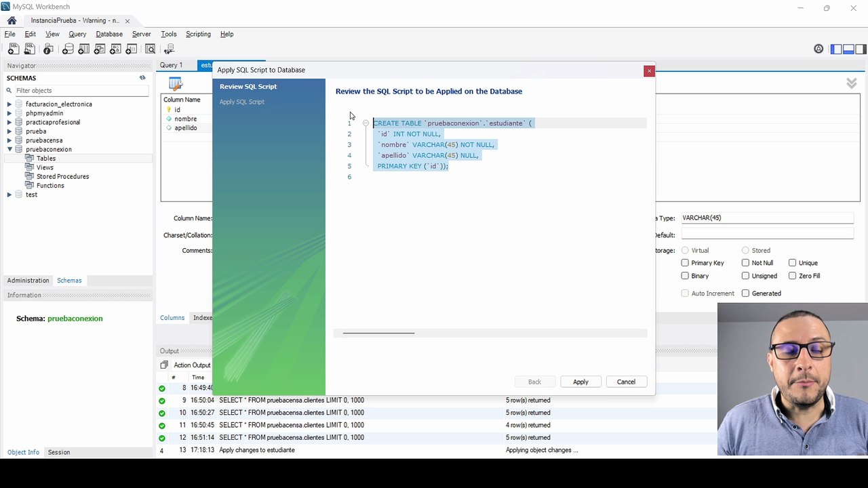This screenshot has height=488, width=868.
Task: Close the Apply SQL Script dialog
Action: [x=649, y=70]
